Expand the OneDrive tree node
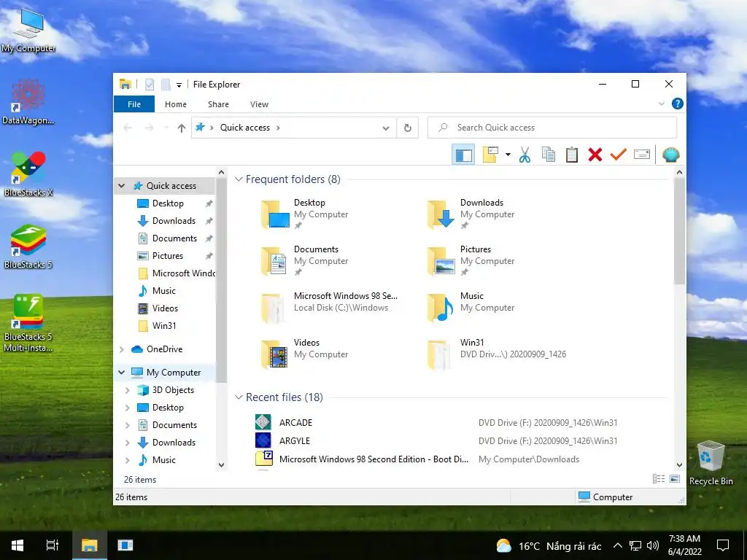Screen dimensions: 747x560 [122, 349]
